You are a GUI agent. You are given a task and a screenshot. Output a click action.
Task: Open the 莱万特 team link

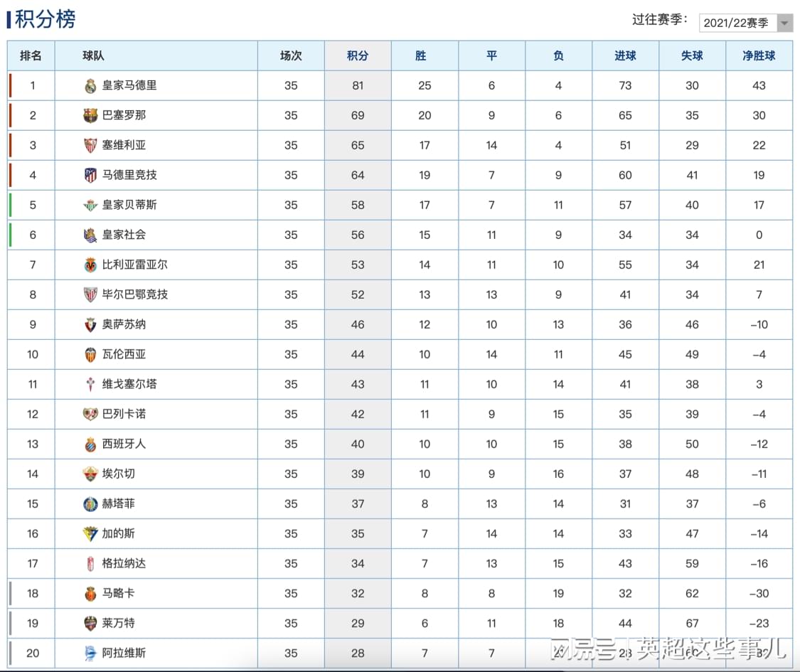(x=118, y=623)
